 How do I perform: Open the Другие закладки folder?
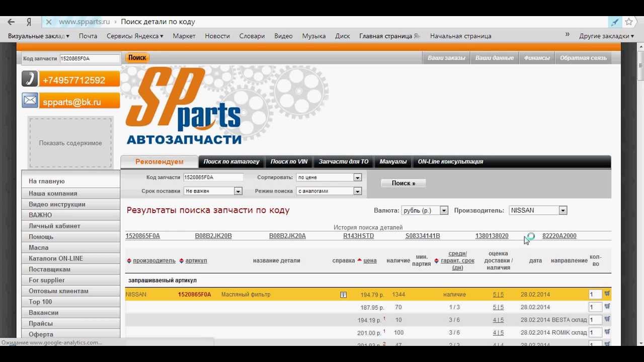pos(606,36)
